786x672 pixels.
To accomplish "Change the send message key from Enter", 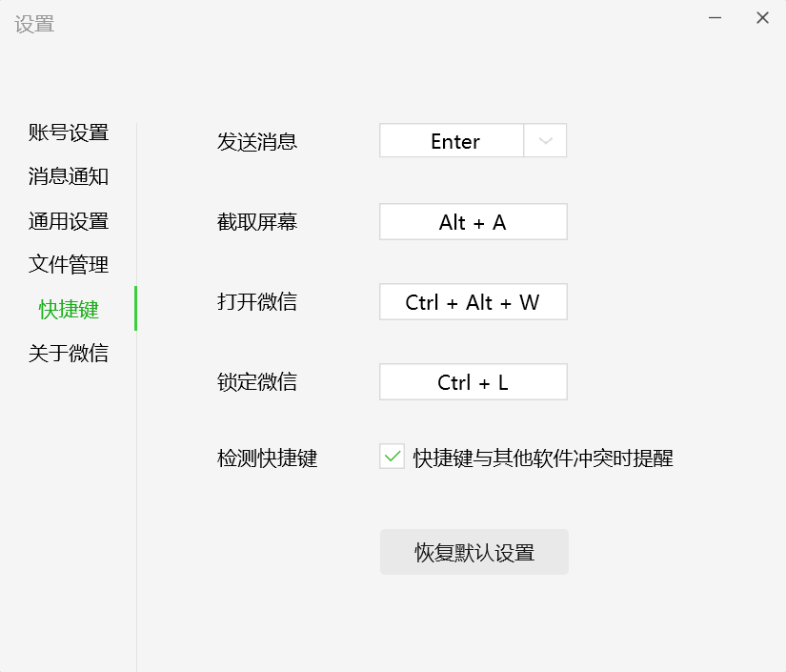I will 453,140.
